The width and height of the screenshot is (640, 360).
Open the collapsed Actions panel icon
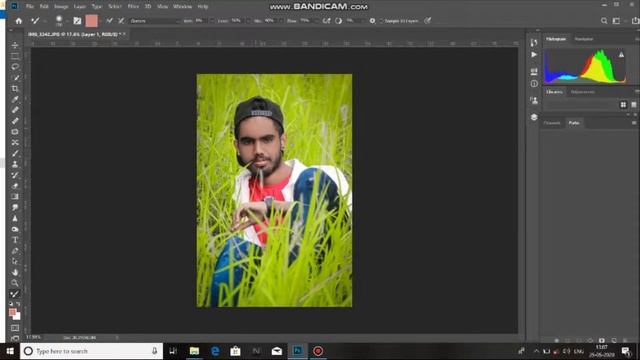click(534, 54)
